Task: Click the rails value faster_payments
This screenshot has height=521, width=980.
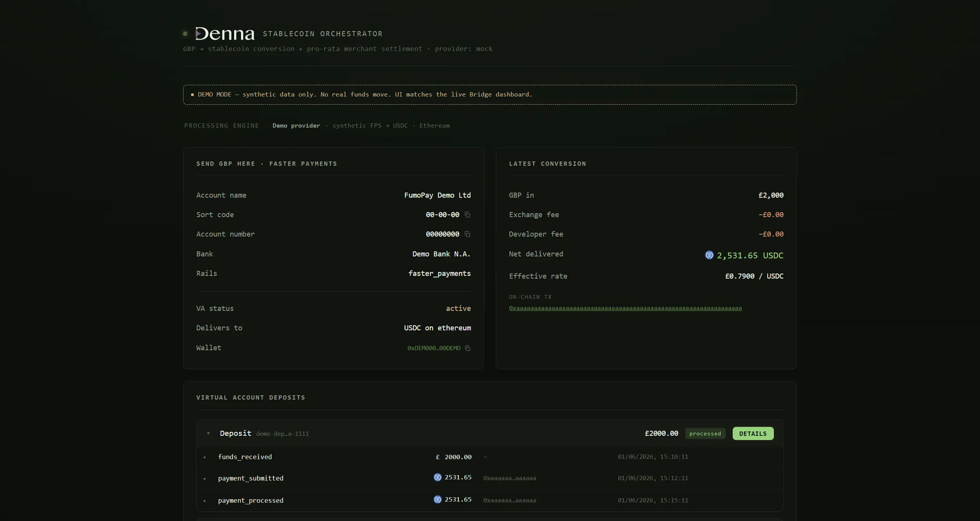Action: pyautogui.click(x=439, y=274)
